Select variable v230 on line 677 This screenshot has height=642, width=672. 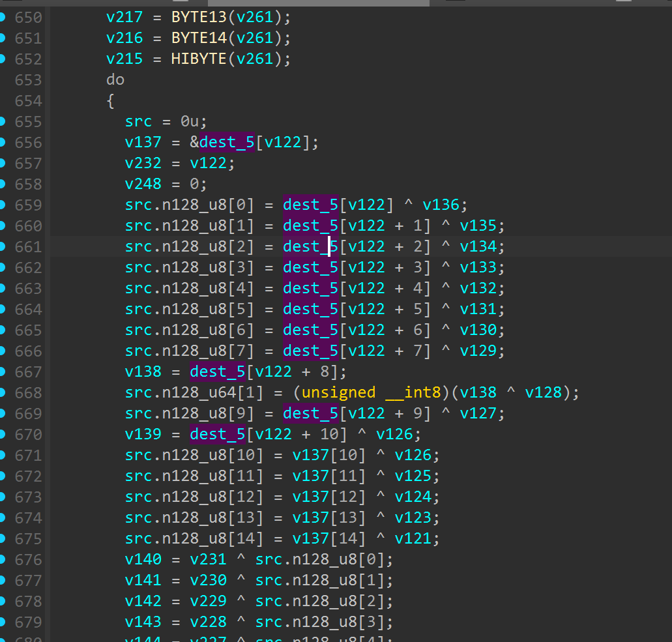point(209,580)
